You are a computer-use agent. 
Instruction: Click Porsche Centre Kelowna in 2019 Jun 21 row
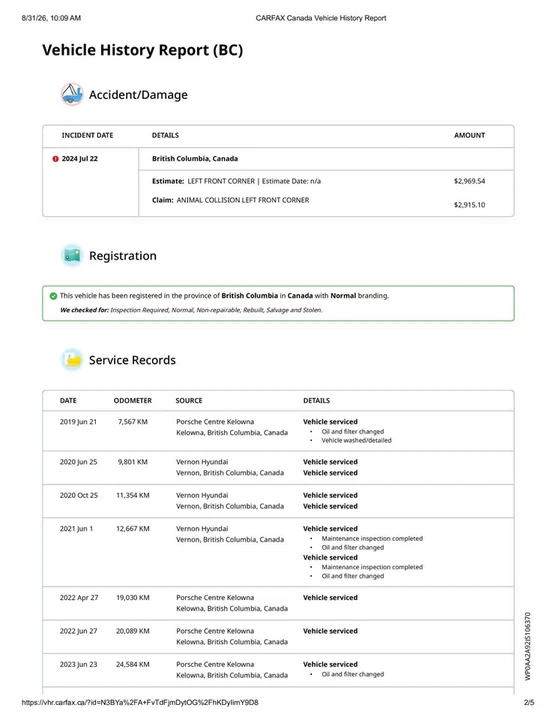215,422
